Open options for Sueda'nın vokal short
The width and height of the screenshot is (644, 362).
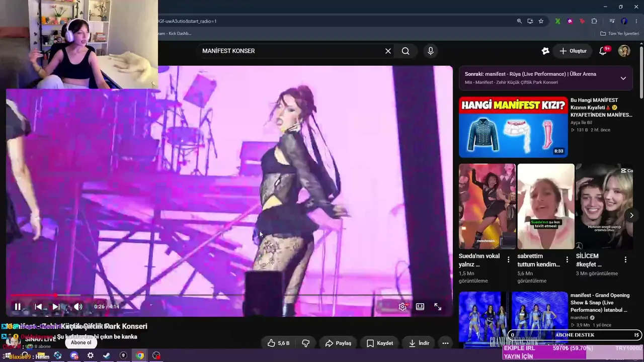(508, 259)
